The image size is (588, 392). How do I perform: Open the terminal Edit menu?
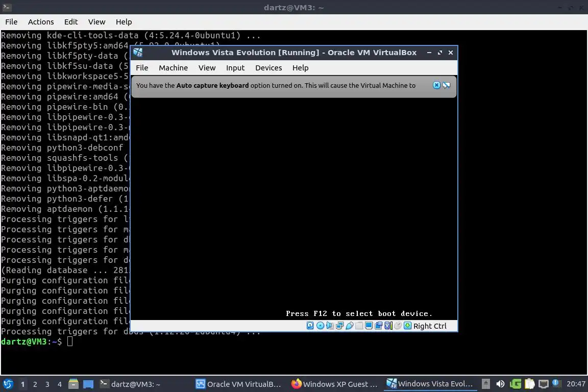click(71, 22)
